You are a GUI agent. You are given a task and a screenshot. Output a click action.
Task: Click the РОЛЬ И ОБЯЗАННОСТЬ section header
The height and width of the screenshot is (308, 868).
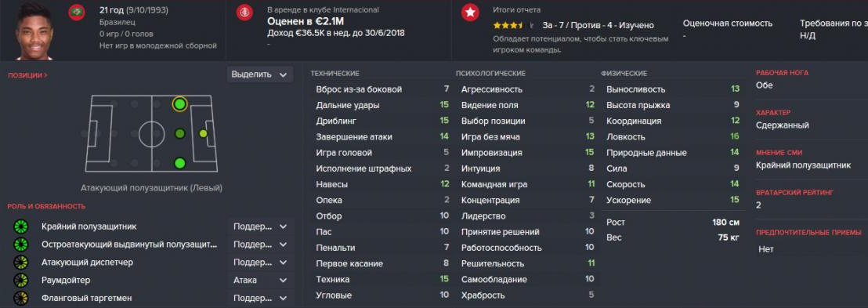click(46, 206)
